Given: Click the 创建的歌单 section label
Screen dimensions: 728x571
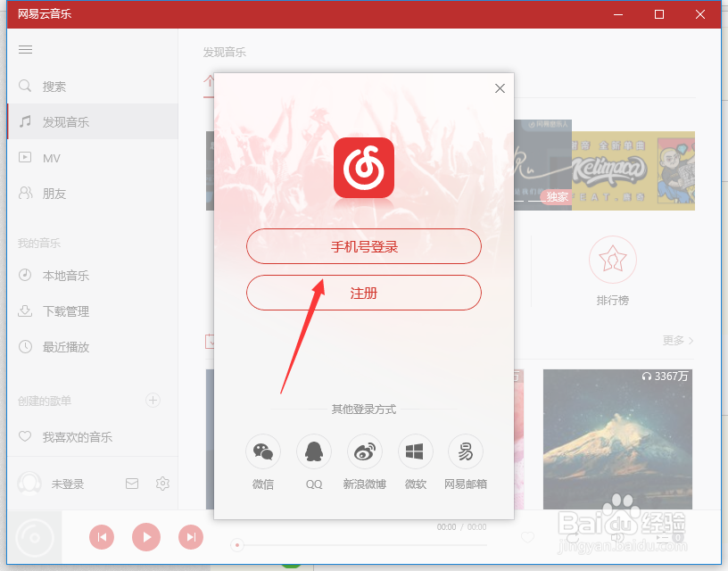Looking at the screenshot, I should [x=45, y=401].
